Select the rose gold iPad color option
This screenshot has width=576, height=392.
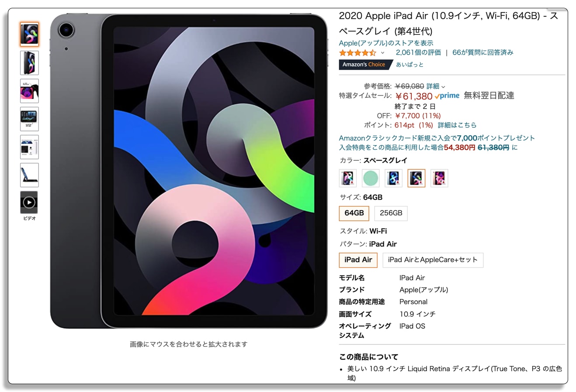click(x=439, y=178)
